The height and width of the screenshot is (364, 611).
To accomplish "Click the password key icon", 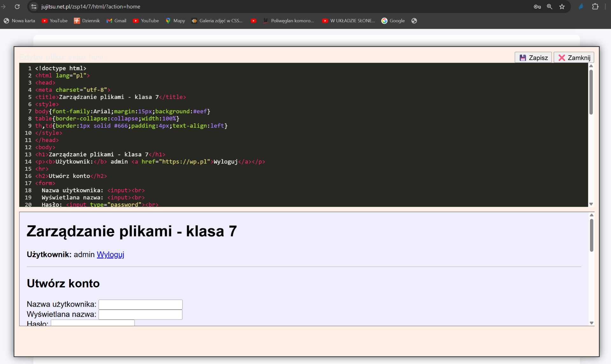I will pos(537,7).
